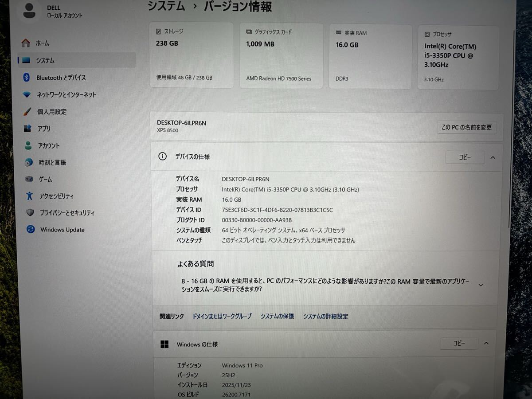The image size is (532, 399).
Task: Open the ゲーム controller icon
Action: click(x=29, y=179)
